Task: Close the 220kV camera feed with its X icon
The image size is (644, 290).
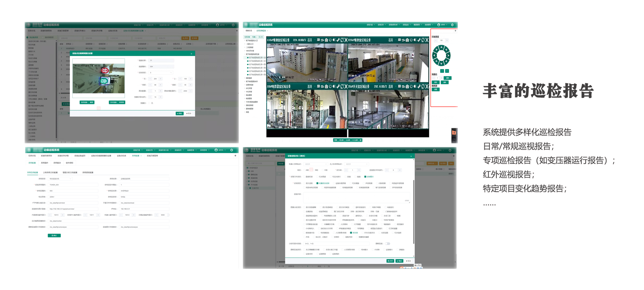Action: pyautogui.click(x=427, y=40)
